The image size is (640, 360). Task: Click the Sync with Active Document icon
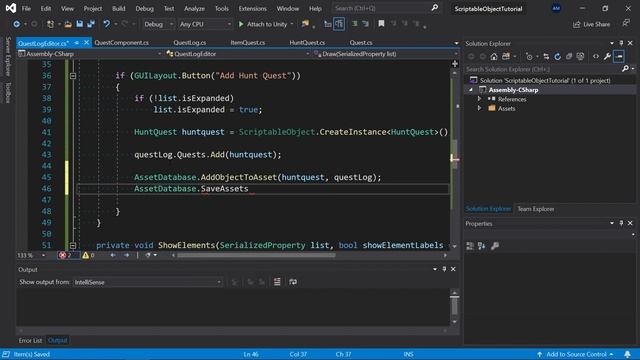[546, 56]
